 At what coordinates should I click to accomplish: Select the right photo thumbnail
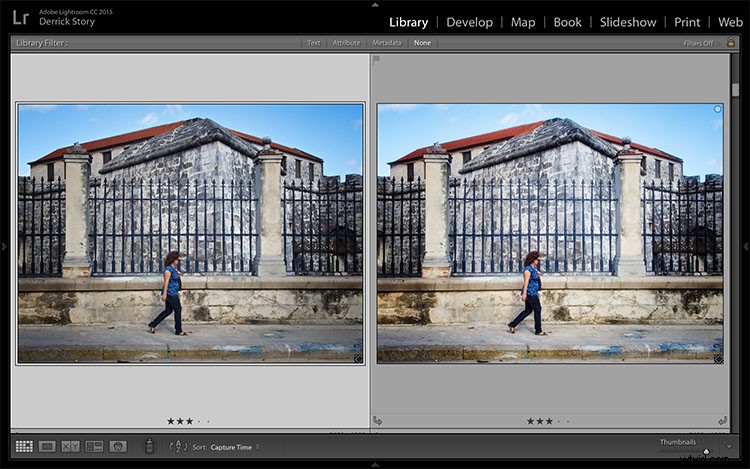click(x=550, y=233)
